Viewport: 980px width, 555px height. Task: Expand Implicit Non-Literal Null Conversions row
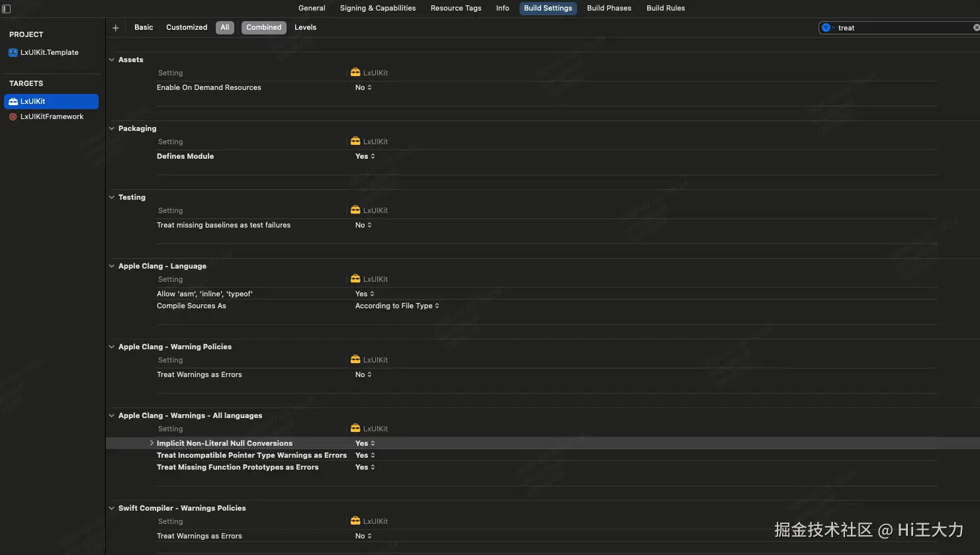tap(152, 443)
